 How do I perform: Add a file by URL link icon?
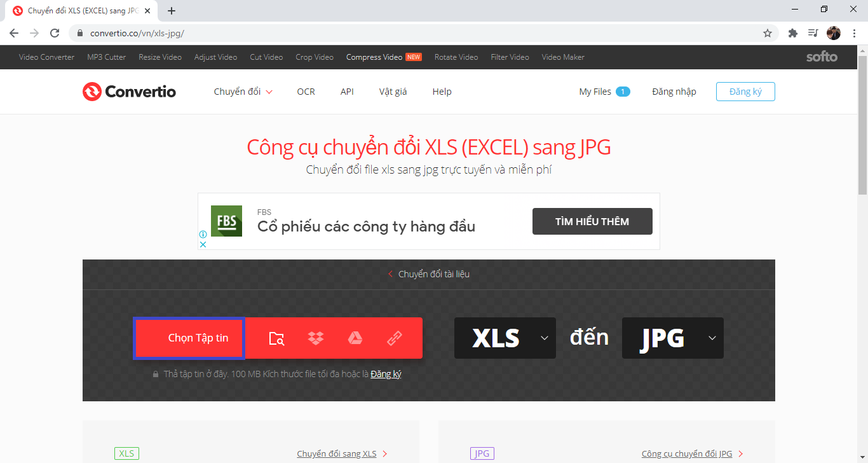tap(395, 338)
